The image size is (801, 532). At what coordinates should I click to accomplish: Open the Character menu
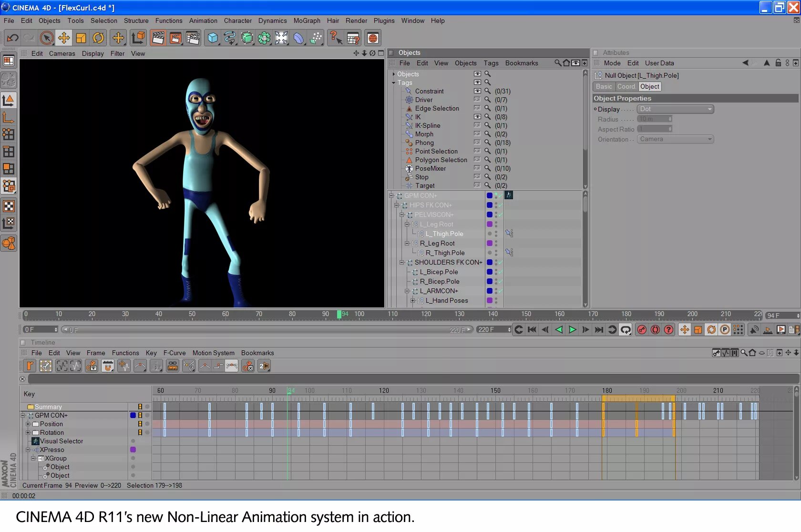238,20
